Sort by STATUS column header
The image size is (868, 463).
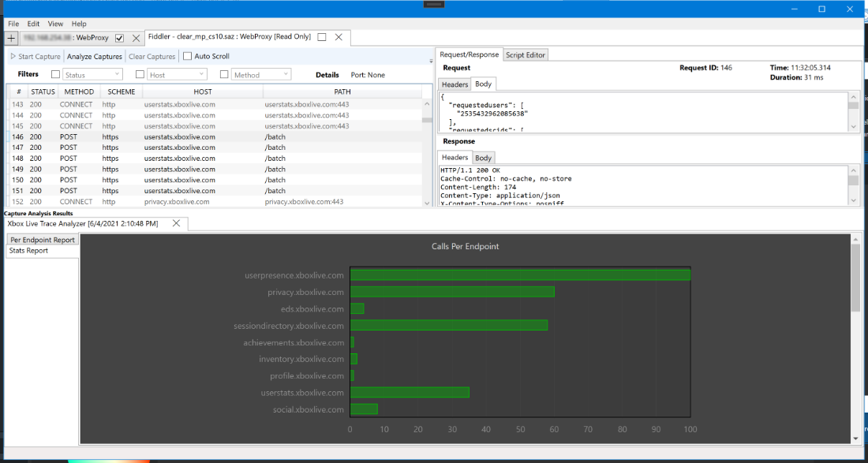point(43,91)
